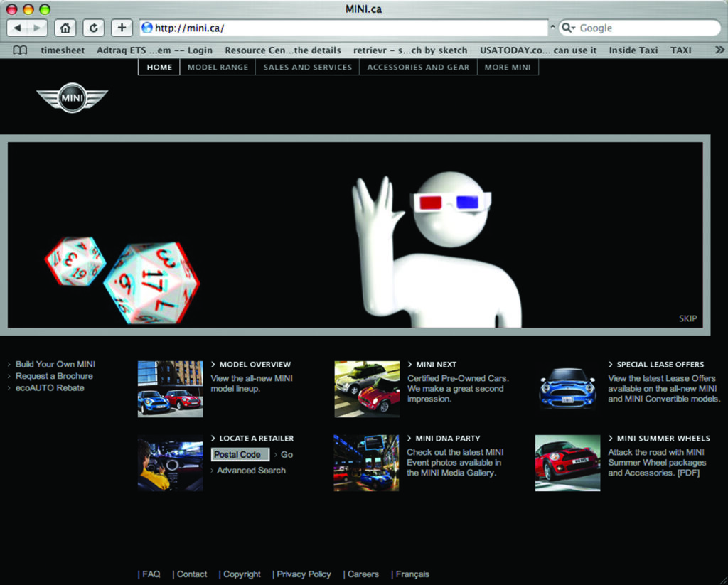Image resolution: width=728 pixels, height=585 pixels.
Task: Open the Adtraq ETS Login bookmark
Action: click(154, 50)
